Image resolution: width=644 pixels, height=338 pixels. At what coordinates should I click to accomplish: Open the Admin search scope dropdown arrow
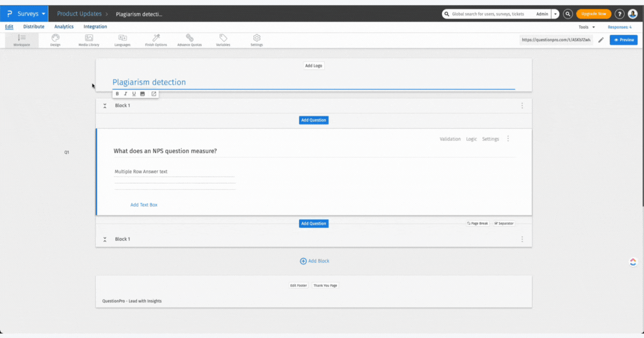(555, 14)
